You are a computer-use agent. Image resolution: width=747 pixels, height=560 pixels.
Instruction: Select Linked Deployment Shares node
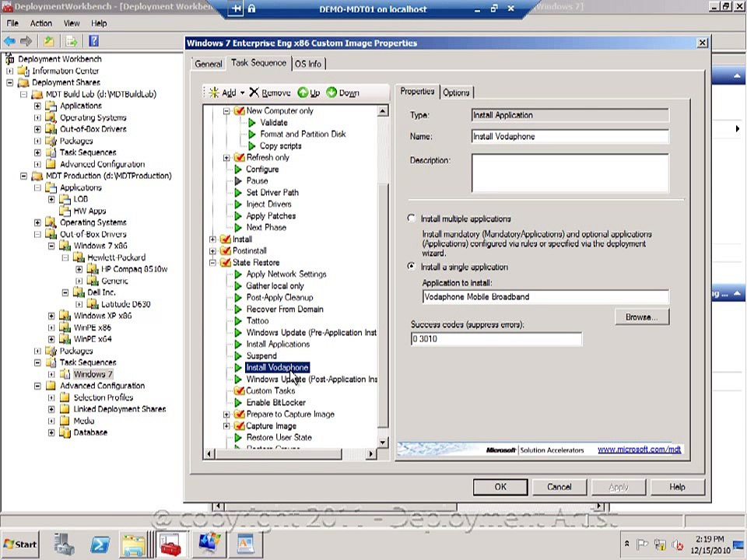(x=120, y=409)
